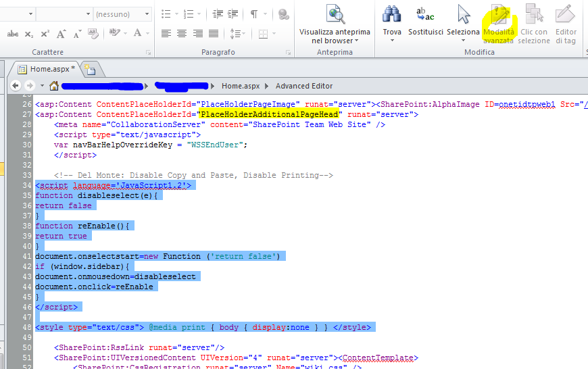Go to site home icon in breadcrumb
The image size is (588, 369).
[x=54, y=86]
